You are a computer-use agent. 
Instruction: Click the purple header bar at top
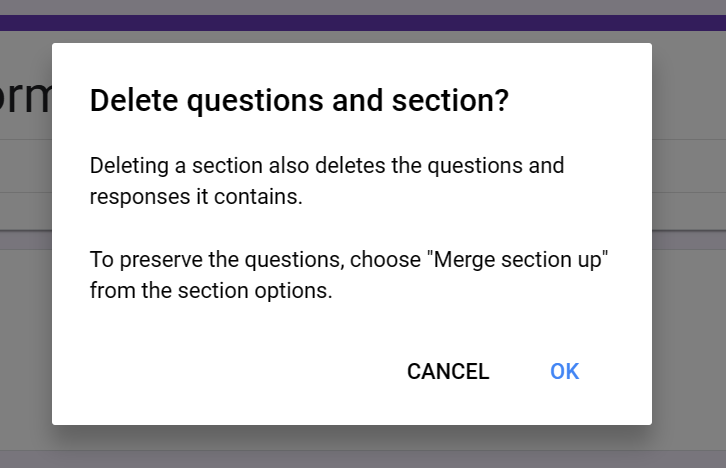click(x=363, y=23)
